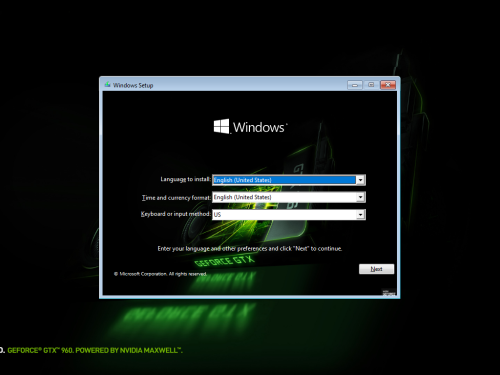Minimize the Windows Setup window
The width and height of the screenshot is (500, 375).
355,85
